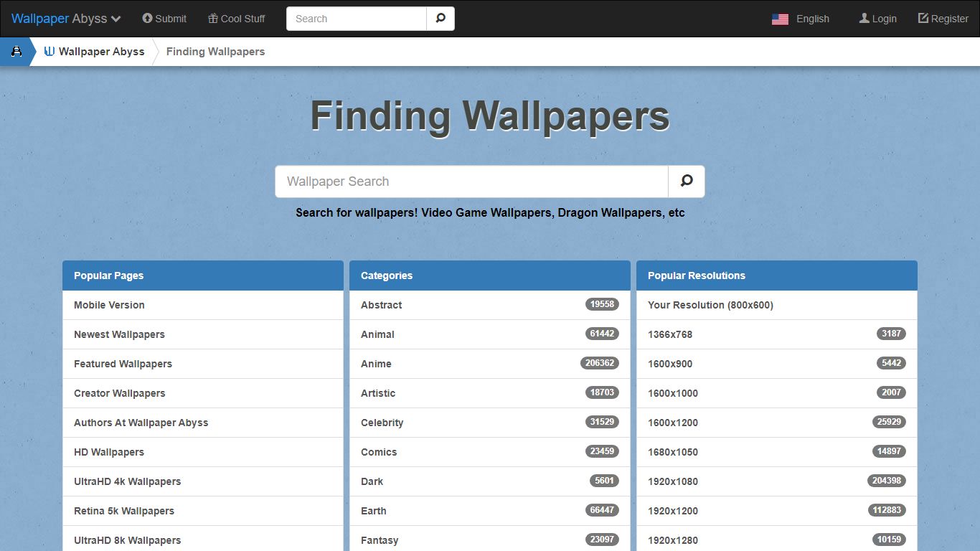Click the large Wallpaper Search magnifier button
The width and height of the screenshot is (980, 551).
point(687,182)
